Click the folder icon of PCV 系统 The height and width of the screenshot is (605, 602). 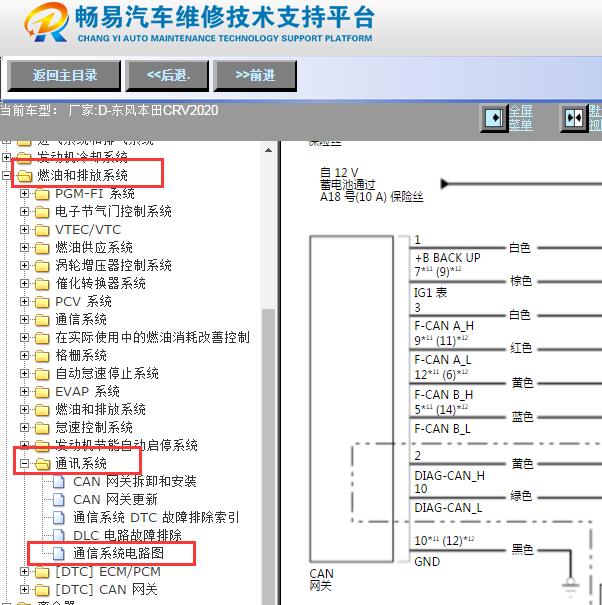(x=42, y=302)
